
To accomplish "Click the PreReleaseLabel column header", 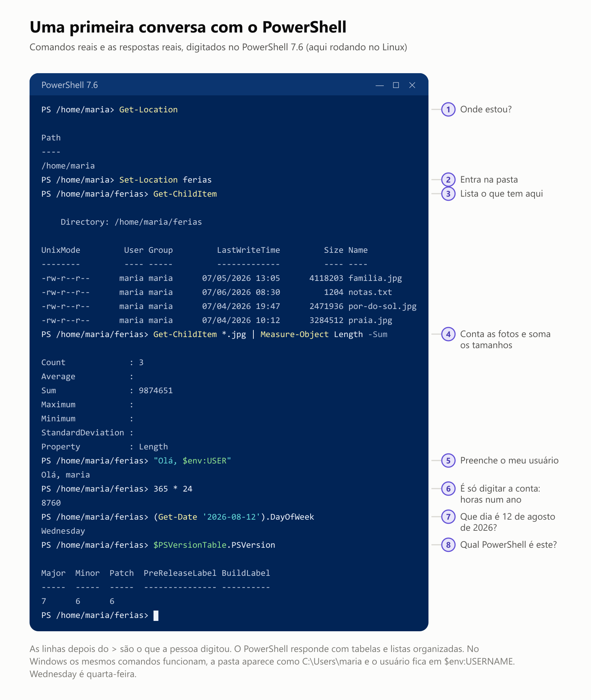I will tap(180, 573).
